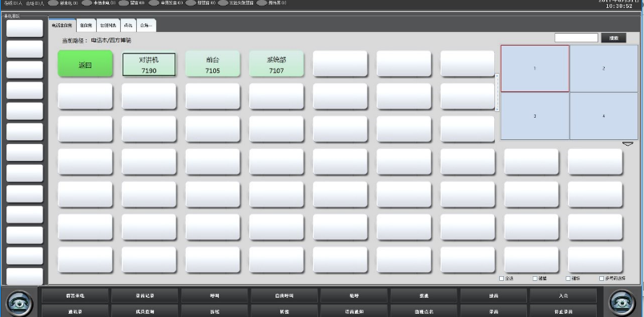
Task: Click the 留言 status indicator oval
Action: [x=124, y=3]
